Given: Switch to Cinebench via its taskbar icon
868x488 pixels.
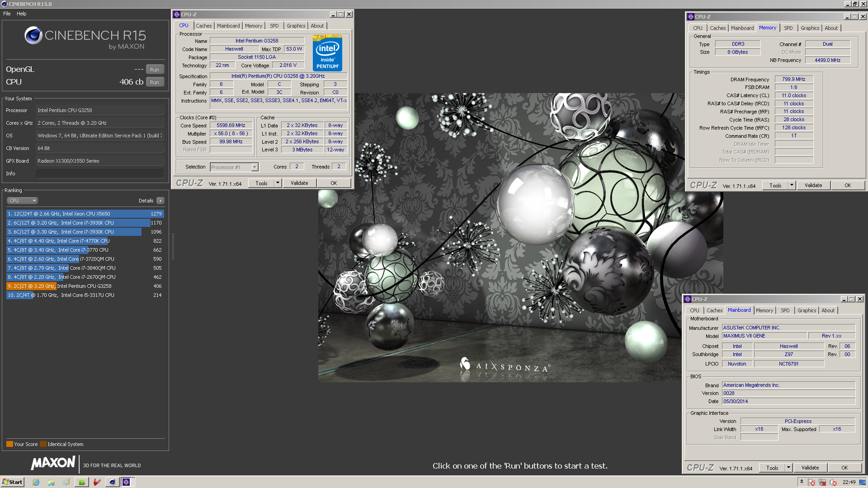Looking at the screenshot, I should [112, 482].
